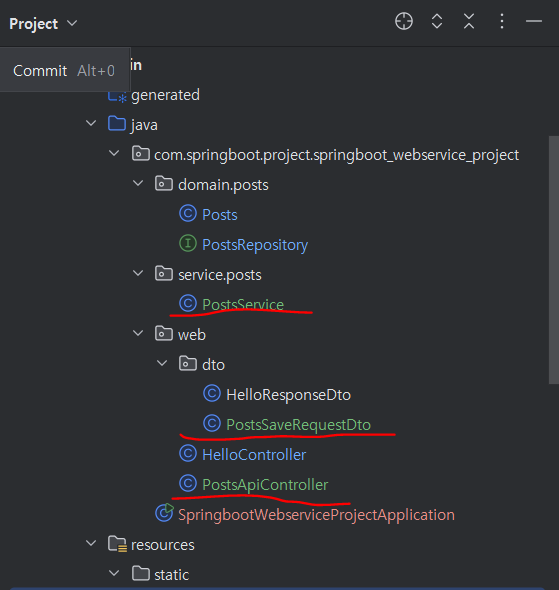Collapse the dto package chevron
Image resolution: width=559 pixels, height=590 pixels.
pos(162,363)
